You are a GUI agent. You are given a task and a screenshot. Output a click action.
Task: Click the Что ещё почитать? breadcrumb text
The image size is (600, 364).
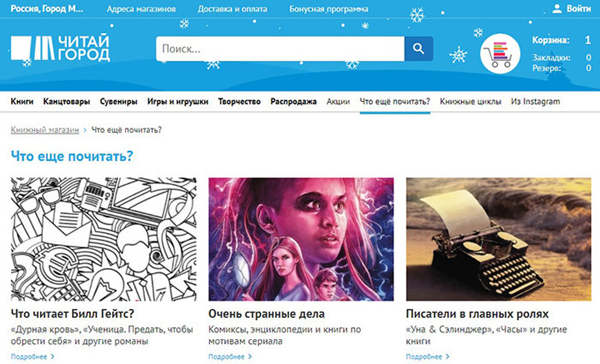tap(127, 130)
